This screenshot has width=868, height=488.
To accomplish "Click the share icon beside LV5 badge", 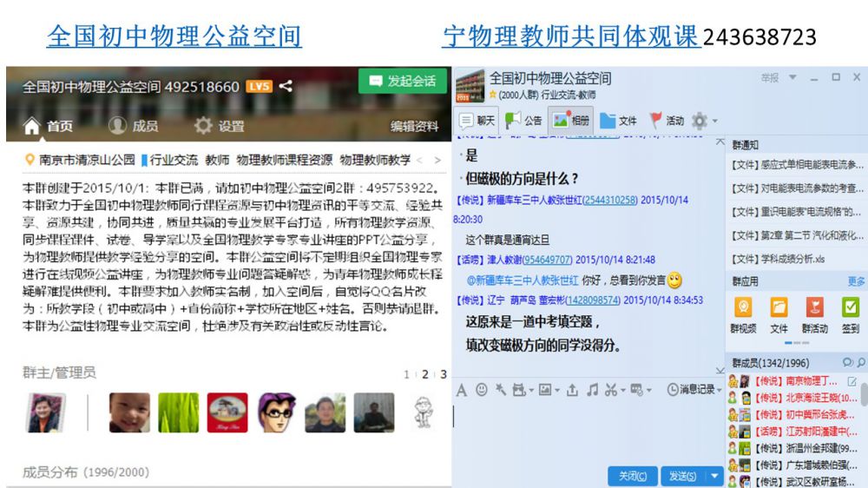I will (286, 86).
